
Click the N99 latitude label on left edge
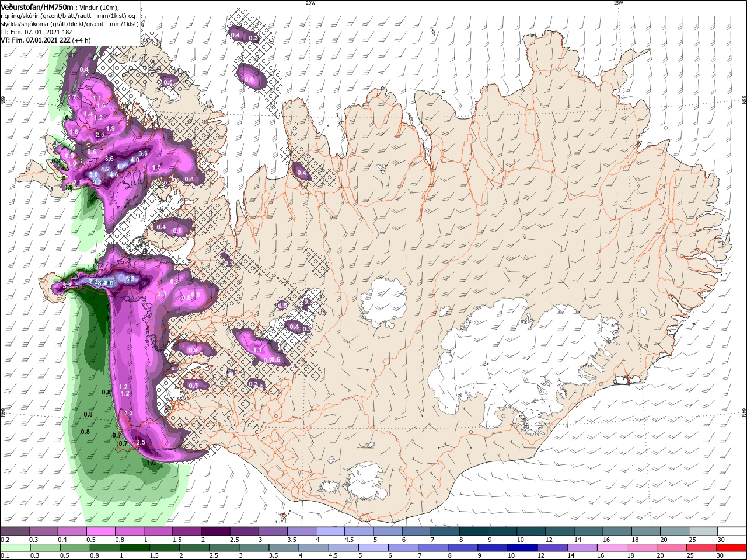3,100
